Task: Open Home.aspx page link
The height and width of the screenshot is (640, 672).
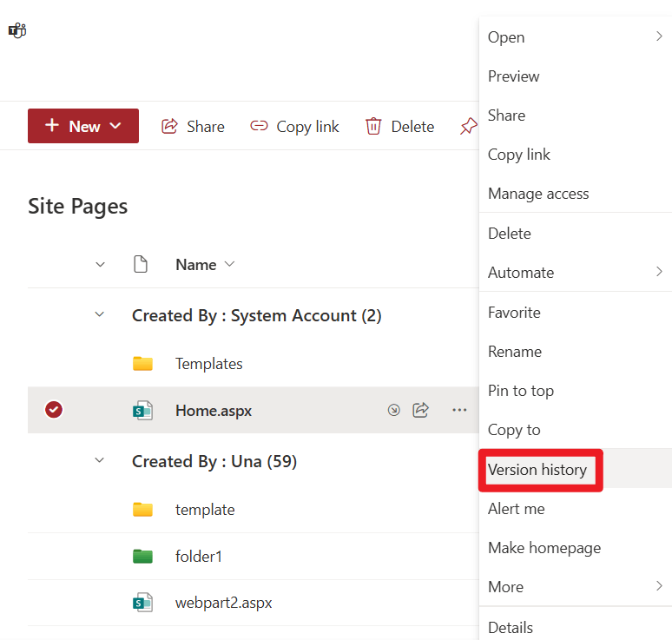Action: pyautogui.click(x=214, y=411)
